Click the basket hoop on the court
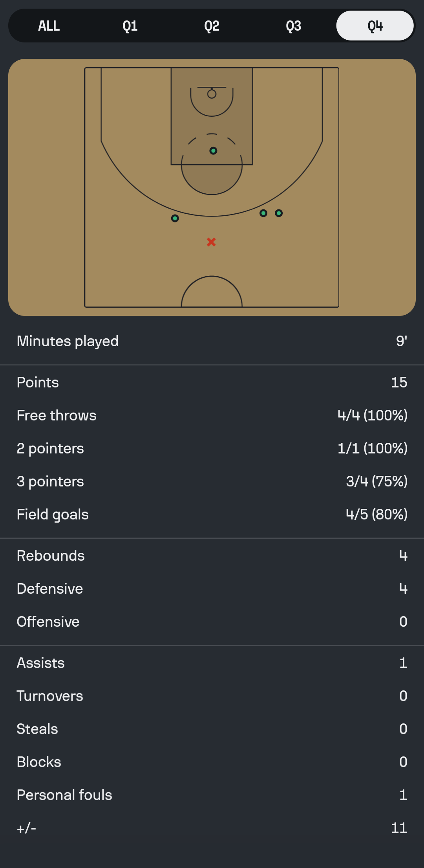 pos(212,94)
